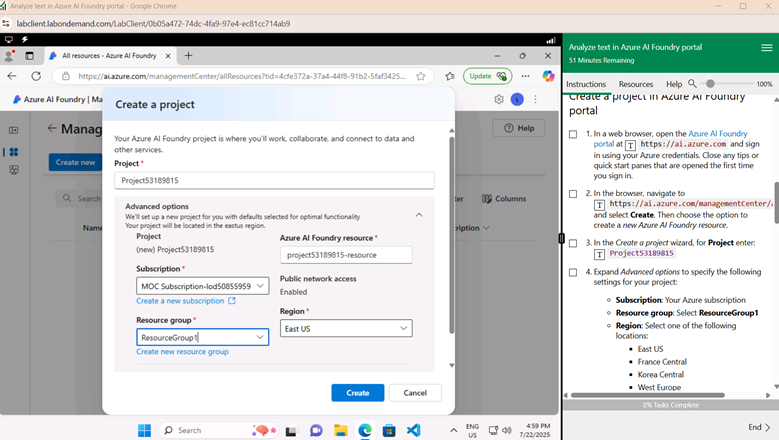Click the zoom magnifier icon in lab panel
Screen dimensions: 779x440
point(692,84)
